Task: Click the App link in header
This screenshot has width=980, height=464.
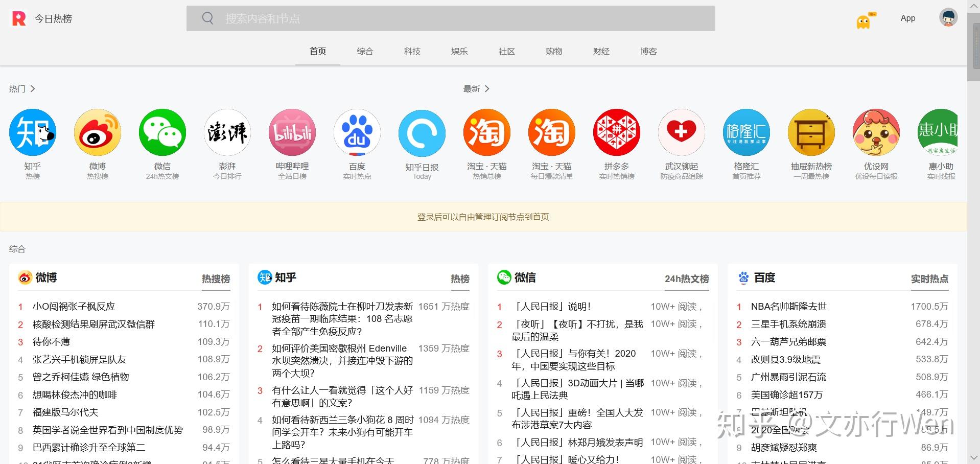Action: point(908,18)
